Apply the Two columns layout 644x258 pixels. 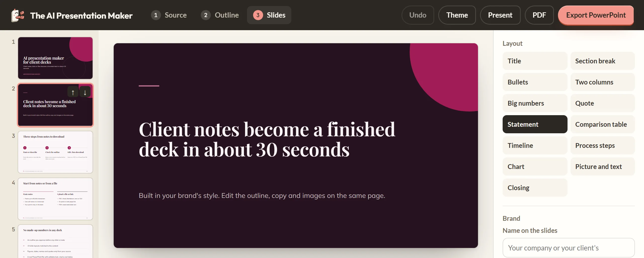point(602,82)
